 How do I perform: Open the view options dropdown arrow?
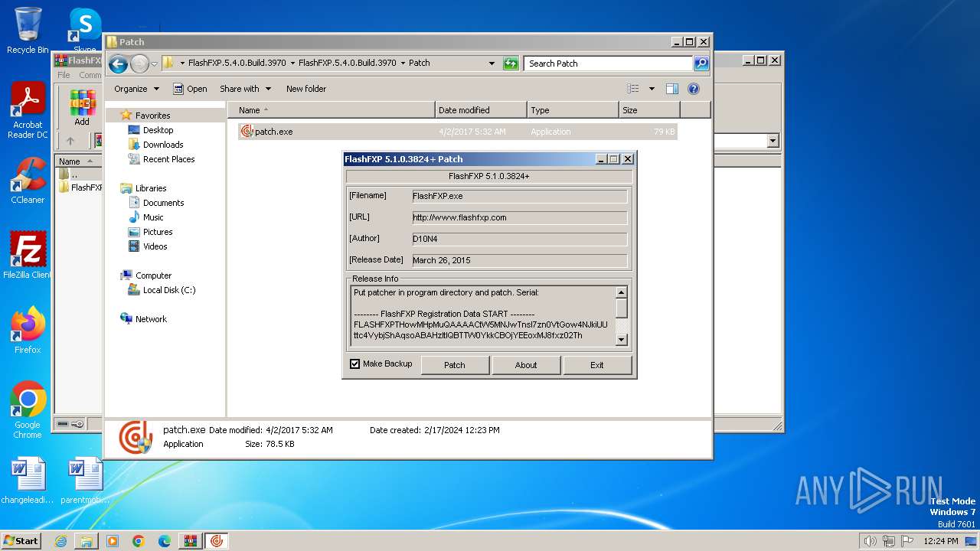pyautogui.click(x=652, y=89)
